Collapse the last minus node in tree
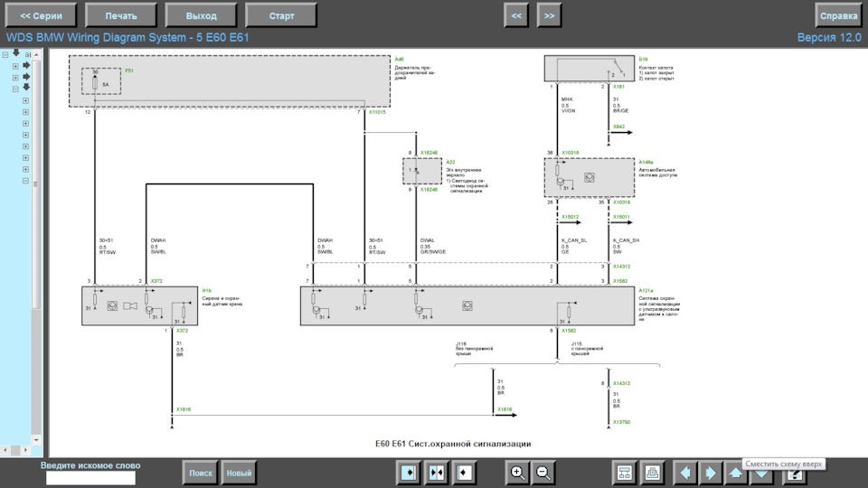 click(x=25, y=181)
